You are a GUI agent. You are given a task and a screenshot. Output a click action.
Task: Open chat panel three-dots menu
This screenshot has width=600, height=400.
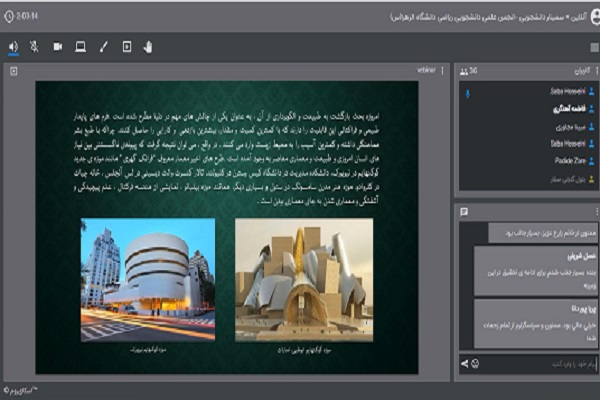[x=597, y=212]
